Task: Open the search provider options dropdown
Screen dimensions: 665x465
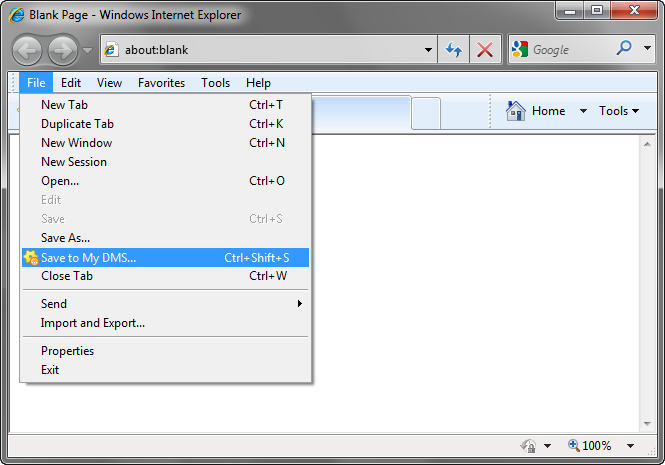Action: pos(647,48)
